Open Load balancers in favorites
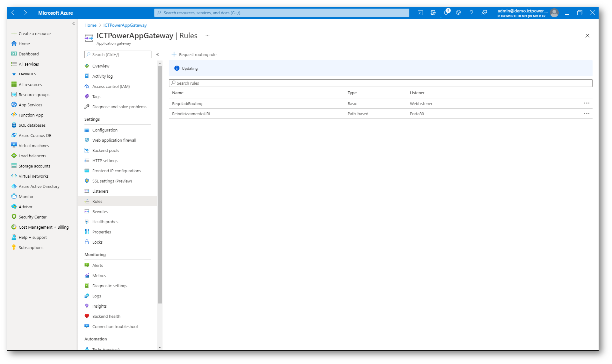612x364 pixels. coord(29,156)
